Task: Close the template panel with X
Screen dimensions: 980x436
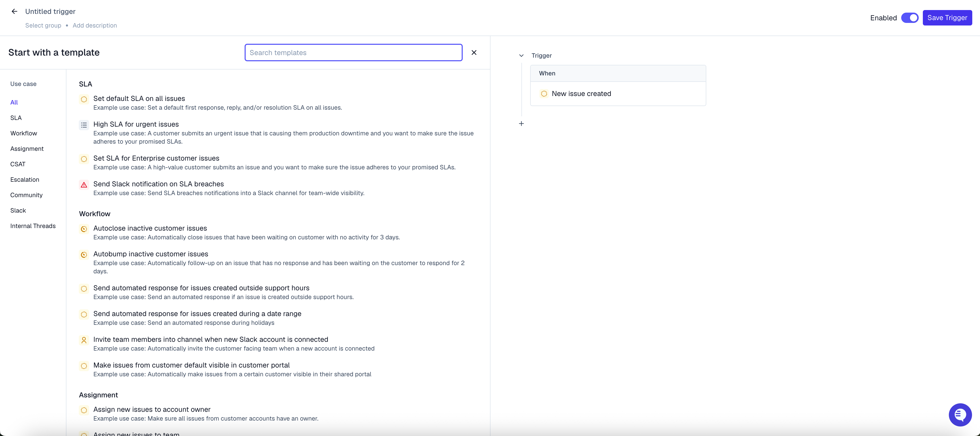Action: 474,53
